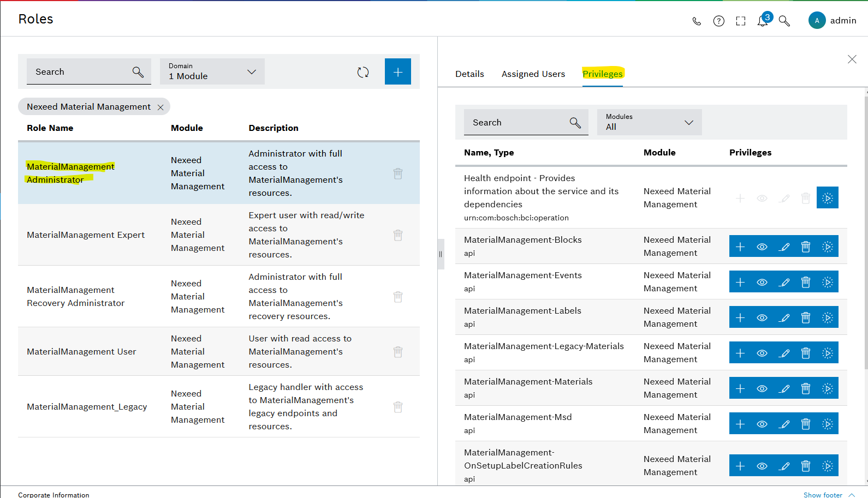Open the admin user avatar
Screen dimensions: 868x498
[817, 21]
